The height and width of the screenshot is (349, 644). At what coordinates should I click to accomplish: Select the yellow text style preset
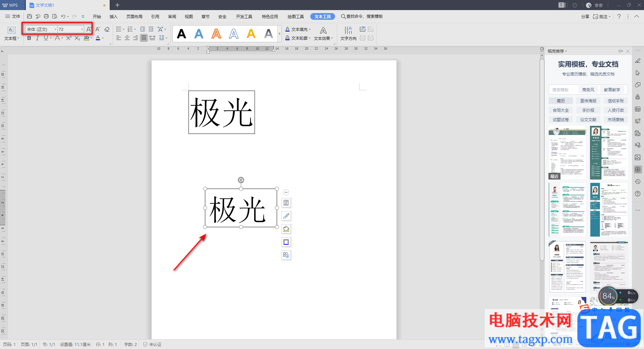[x=251, y=34]
